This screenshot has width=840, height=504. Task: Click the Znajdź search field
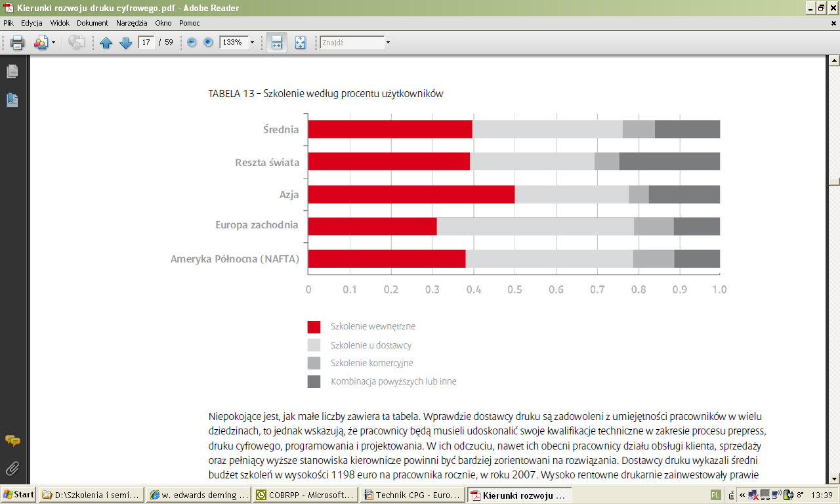tap(352, 42)
